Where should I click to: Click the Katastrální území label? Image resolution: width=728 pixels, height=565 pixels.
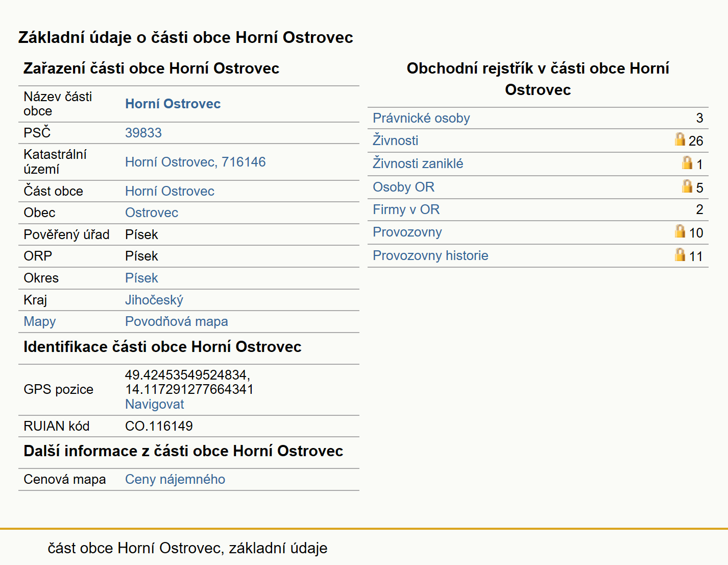coord(55,162)
